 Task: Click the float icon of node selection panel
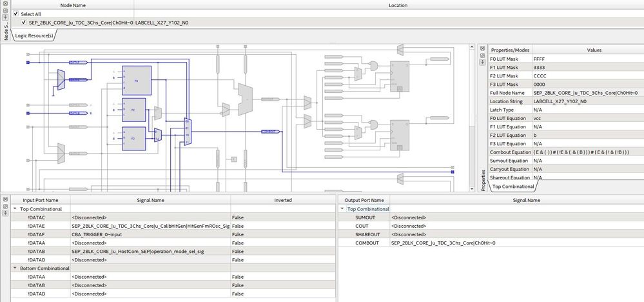click(5, 11)
